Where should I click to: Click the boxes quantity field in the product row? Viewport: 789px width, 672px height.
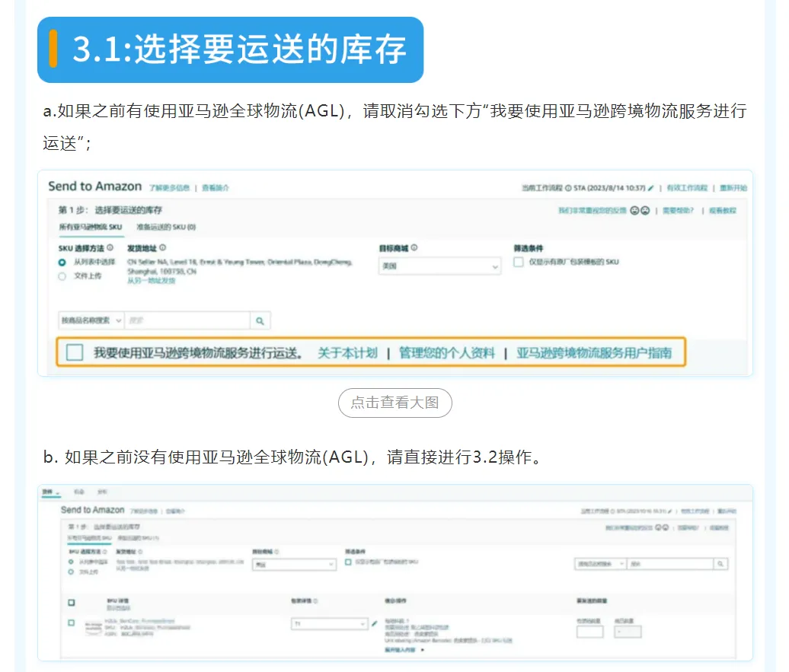[589, 632]
